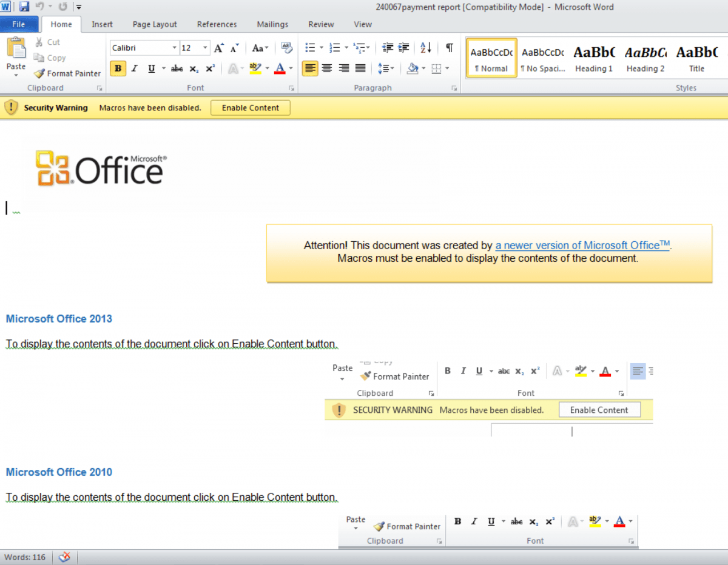Click the Copy command in Clipboard group
Viewport: 728px width, 565px height.
(x=50, y=58)
